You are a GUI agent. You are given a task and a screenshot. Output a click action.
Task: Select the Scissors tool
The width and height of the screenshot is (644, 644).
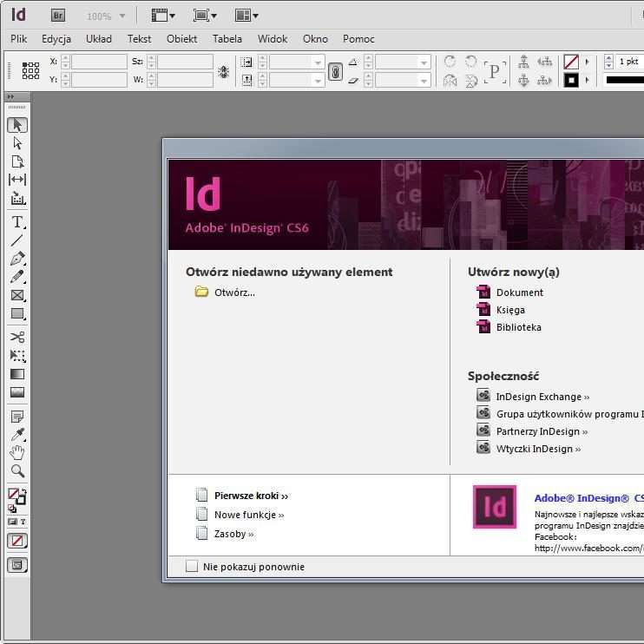point(17,337)
